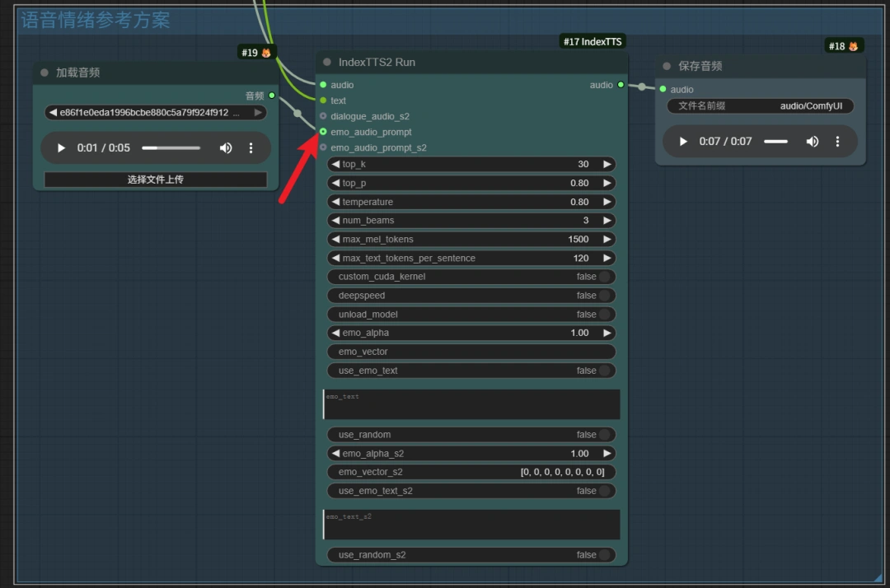The image size is (890, 588).
Task: Click the text input socket on IndexTTS2 Run
Action: [x=323, y=100]
